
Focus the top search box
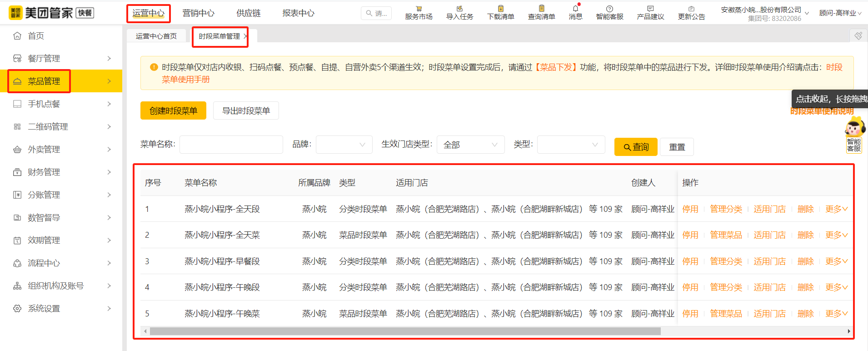(376, 13)
